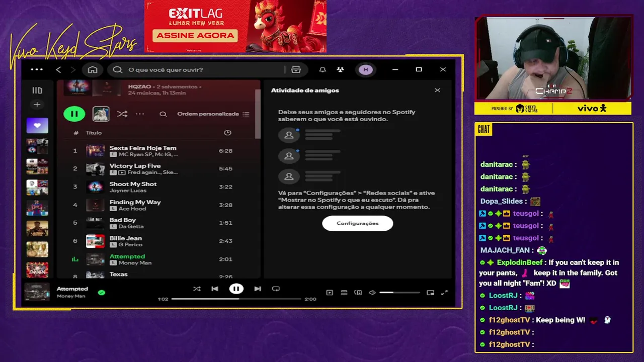
Task: Seek in the song progress bar
Action: coord(236,299)
